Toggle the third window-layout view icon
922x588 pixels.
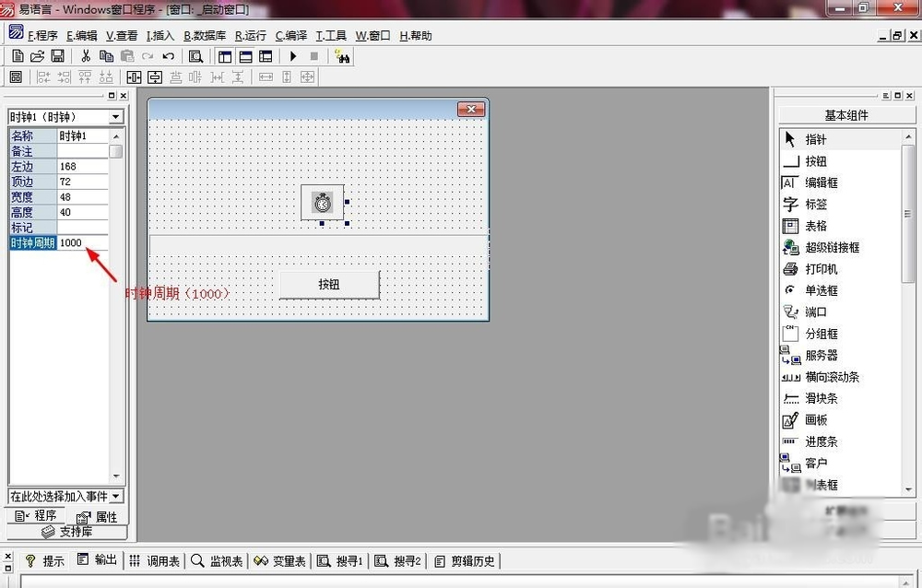click(x=266, y=56)
